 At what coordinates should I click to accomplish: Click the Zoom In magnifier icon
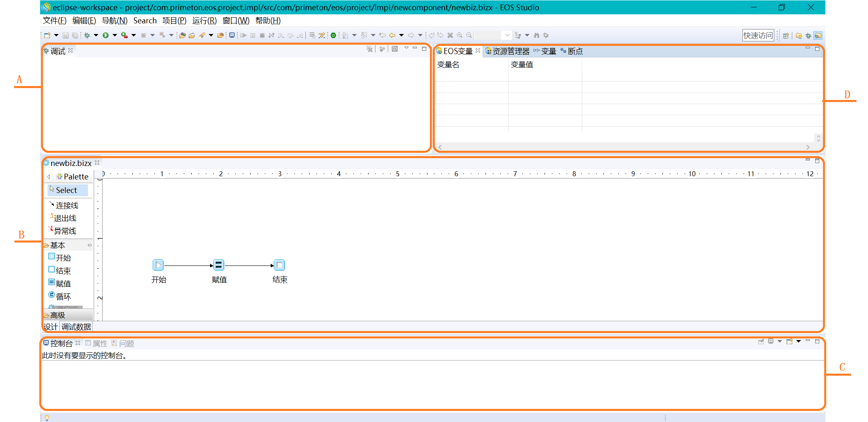460,36
